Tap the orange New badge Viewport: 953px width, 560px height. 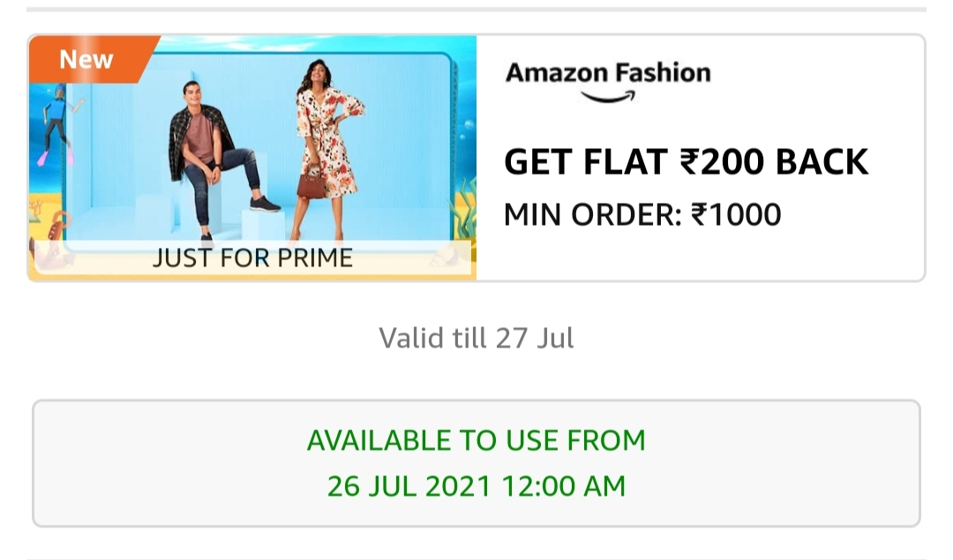[x=86, y=60]
